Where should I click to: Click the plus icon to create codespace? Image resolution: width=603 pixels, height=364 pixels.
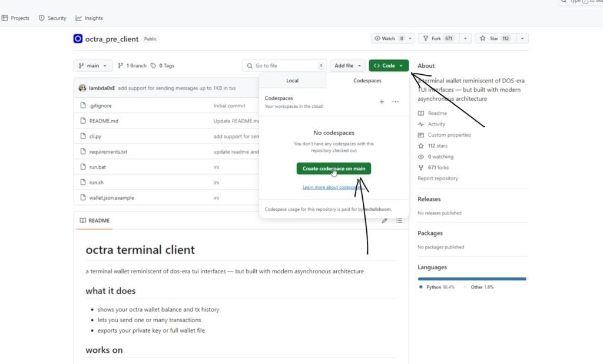(x=382, y=101)
